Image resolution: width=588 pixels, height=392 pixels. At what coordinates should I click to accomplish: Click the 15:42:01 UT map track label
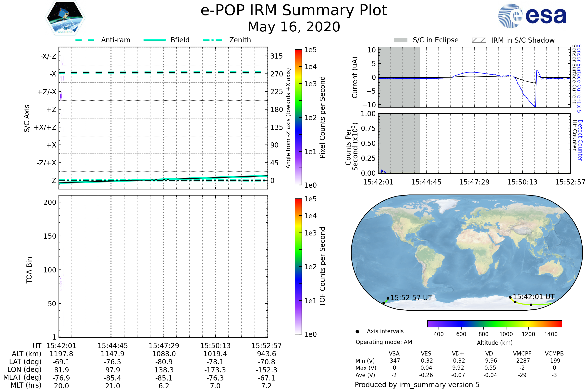pos(534,297)
